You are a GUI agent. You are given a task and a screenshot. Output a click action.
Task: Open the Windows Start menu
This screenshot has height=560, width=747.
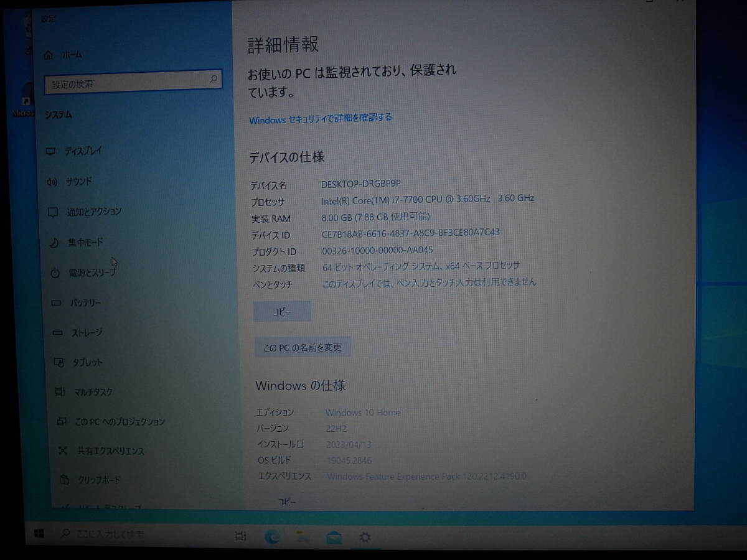[x=39, y=534]
